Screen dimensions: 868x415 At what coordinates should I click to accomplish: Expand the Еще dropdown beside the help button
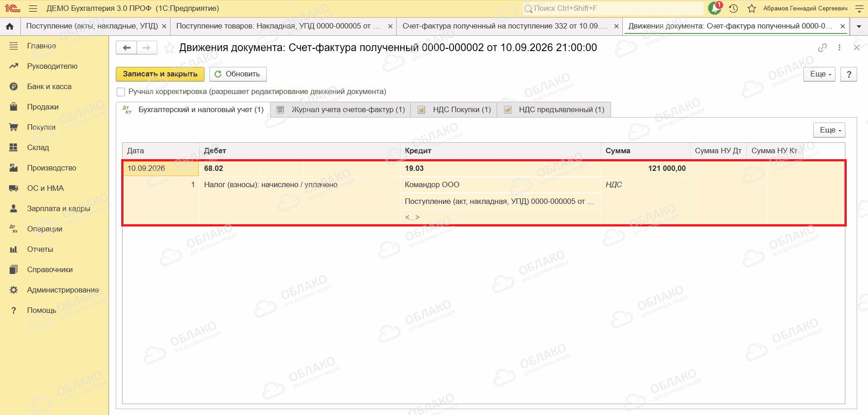pyautogui.click(x=819, y=74)
